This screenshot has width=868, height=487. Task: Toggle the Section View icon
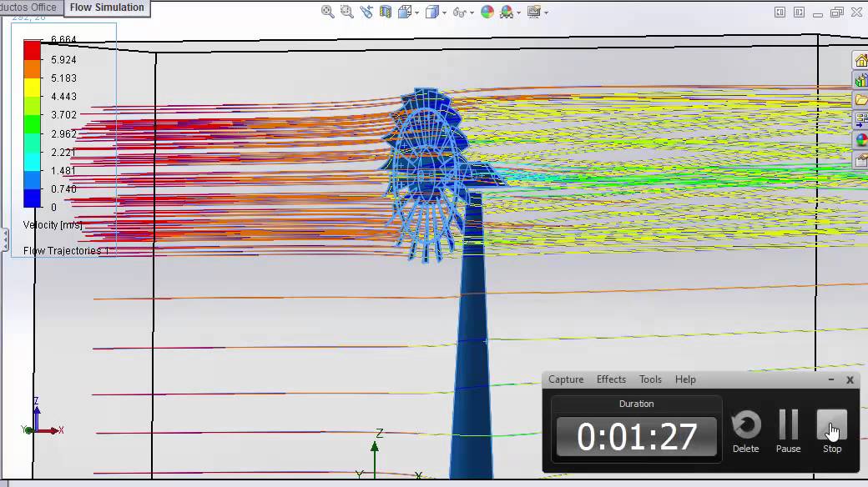[386, 12]
